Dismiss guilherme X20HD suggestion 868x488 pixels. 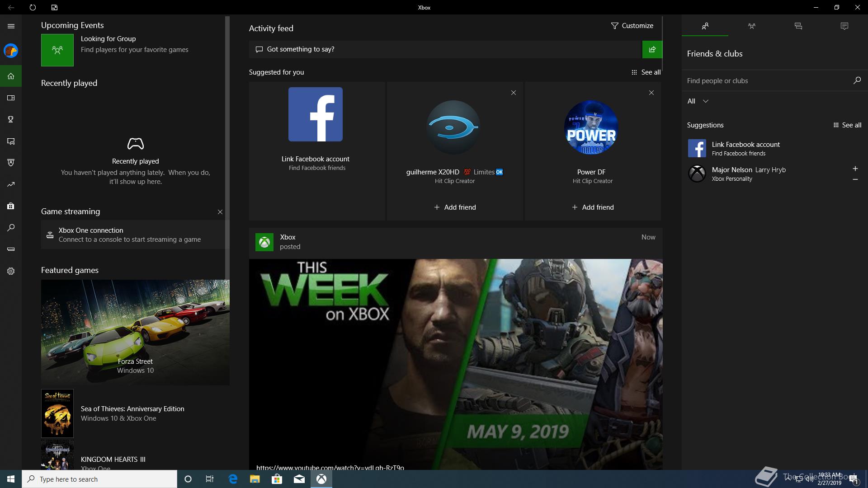(513, 93)
